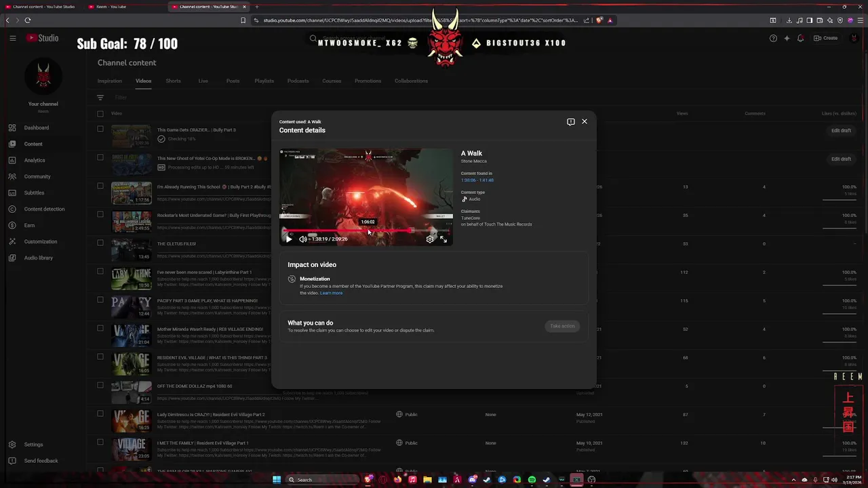The height and width of the screenshot is (488, 868).
Task: Select the Bully Part 2 video checkbox
Action: pos(100,186)
